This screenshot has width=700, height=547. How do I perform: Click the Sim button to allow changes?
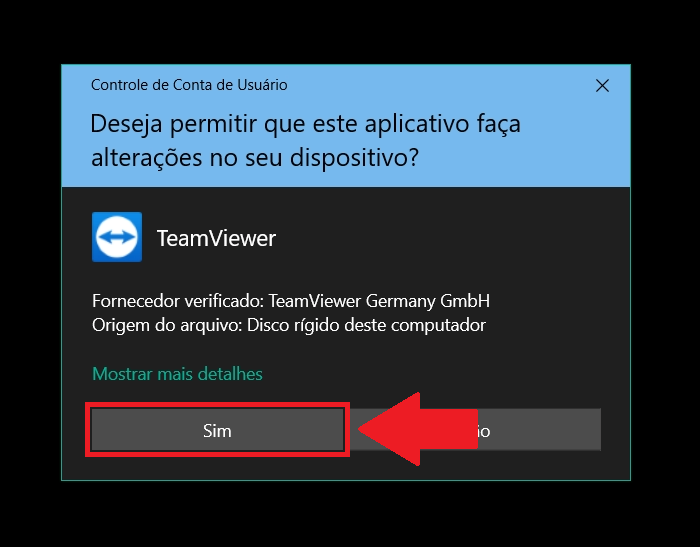(x=217, y=430)
